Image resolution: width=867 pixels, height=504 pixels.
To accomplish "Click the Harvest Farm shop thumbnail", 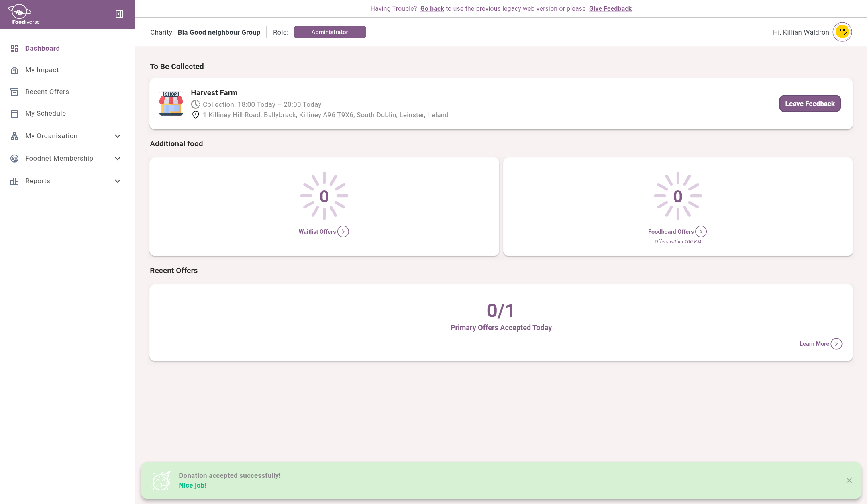I will (x=171, y=104).
